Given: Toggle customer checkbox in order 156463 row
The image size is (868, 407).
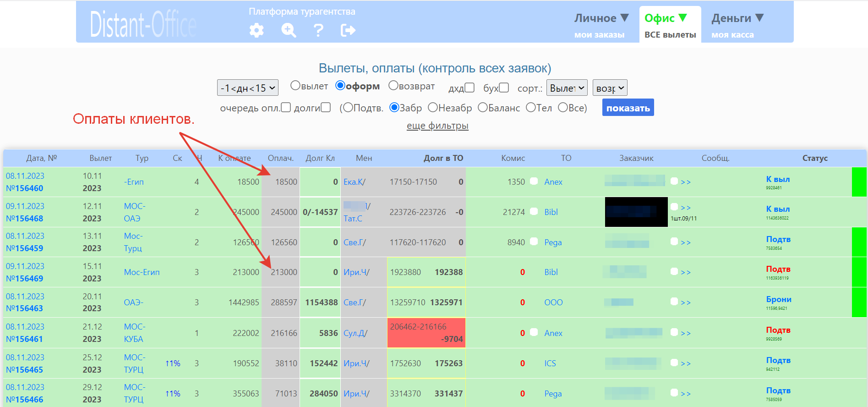Looking at the screenshot, I should (x=674, y=302).
